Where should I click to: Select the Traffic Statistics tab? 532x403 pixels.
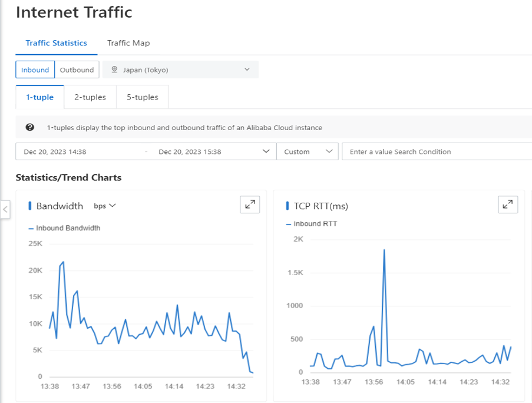click(x=57, y=43)
